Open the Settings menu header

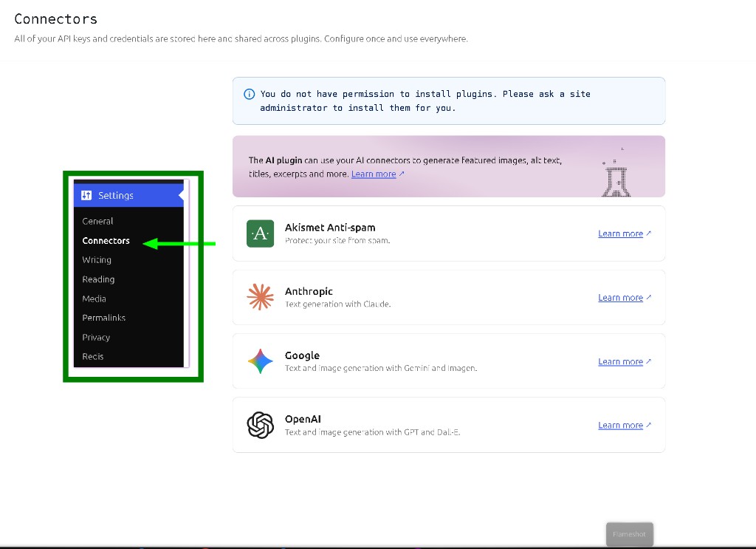(128, 195)
